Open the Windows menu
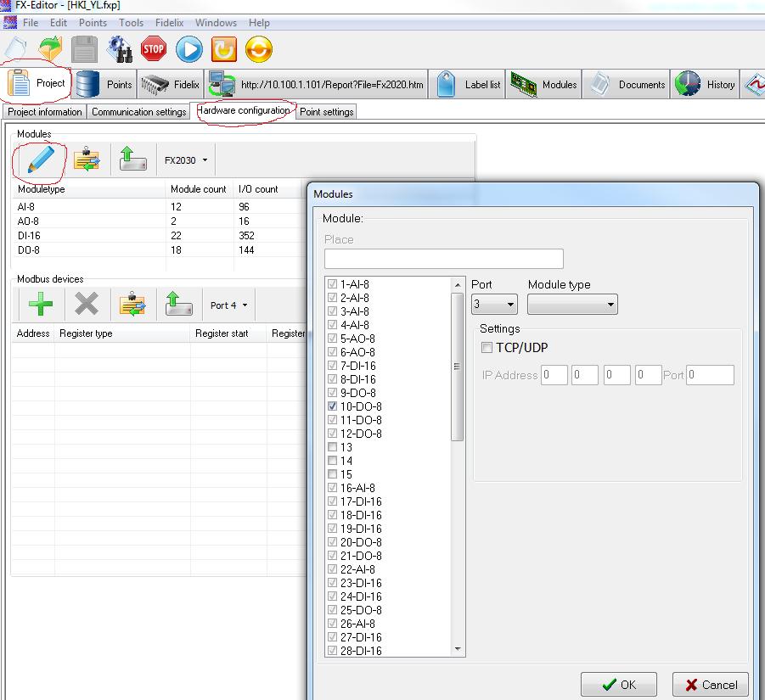Image resolution: width=765 pixels, height=700 pixels. point(216,22)
